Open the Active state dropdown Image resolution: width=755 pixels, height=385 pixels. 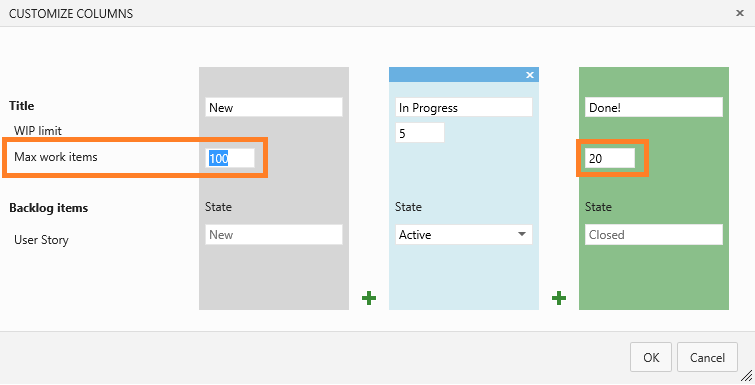tap(464, 234)
